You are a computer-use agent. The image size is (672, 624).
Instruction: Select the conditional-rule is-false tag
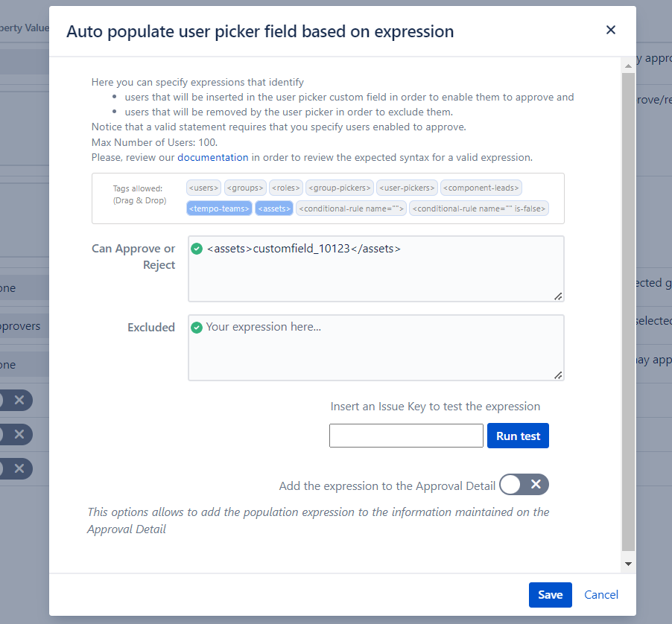coord(479,209)
